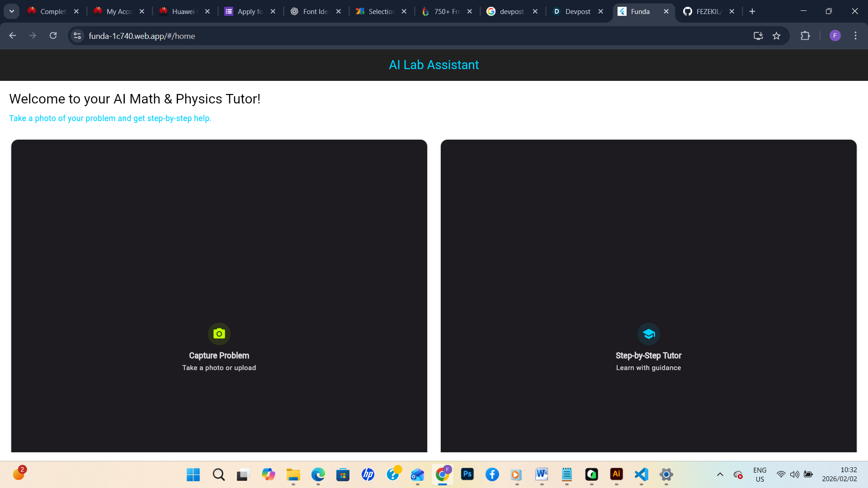This screenshot has width=868, height=488.
Task: Open Chrome three-dot menu
Action: pyautogui.click(x=855, y=36)
